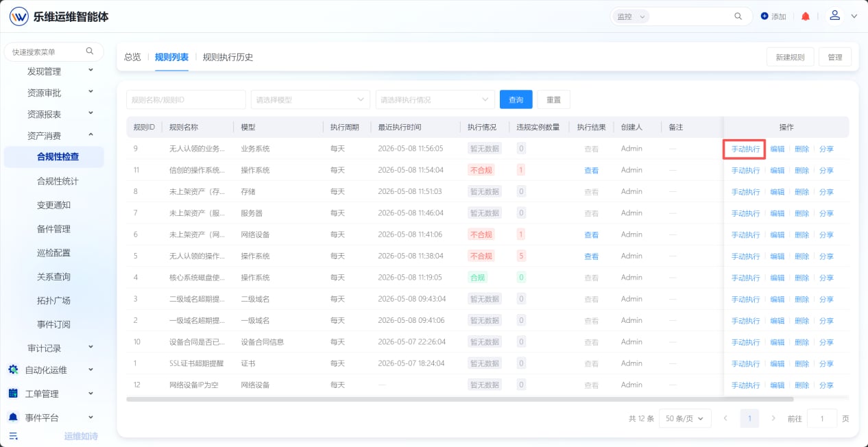868x447 pixels.
Task: Open the 请选择模型 dropdown
Action: point(311,99)
